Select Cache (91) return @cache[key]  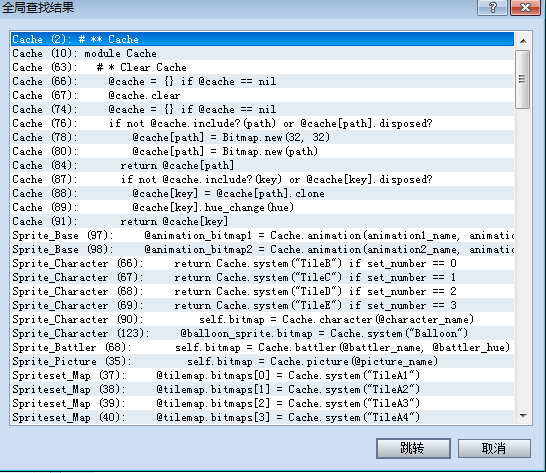click(262, 221)
